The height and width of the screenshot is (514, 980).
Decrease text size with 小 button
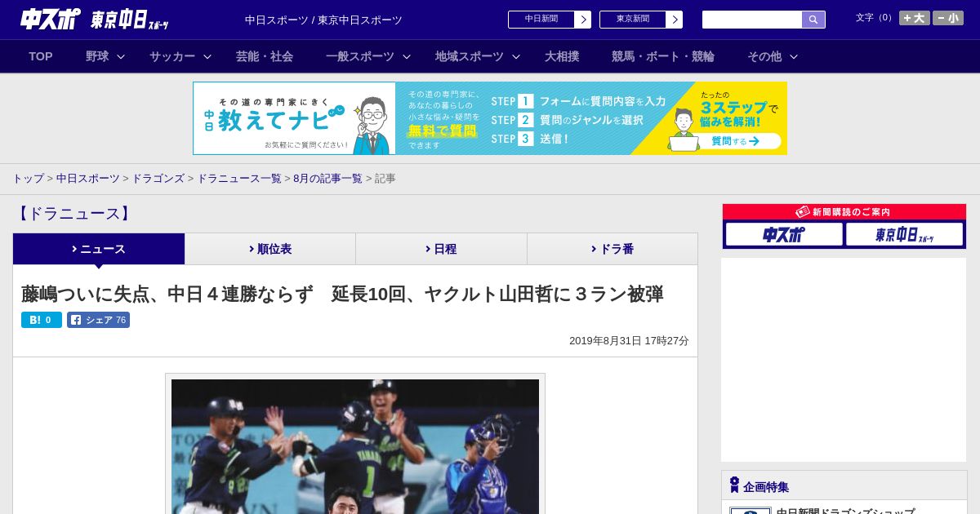948,18
